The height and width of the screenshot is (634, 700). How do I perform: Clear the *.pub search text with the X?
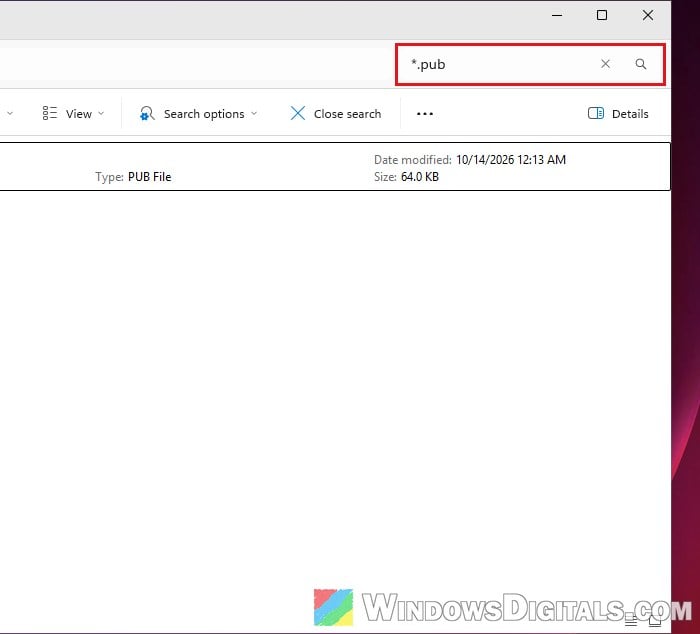click(x=605, y=64)
